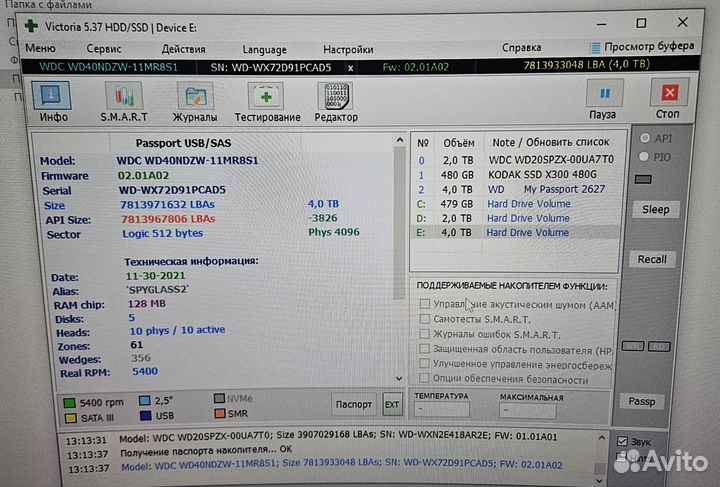Click the МАКСИМАЛЬНАЯ temperature field
This screenshot has width=720, height=487.
(527, 410)
